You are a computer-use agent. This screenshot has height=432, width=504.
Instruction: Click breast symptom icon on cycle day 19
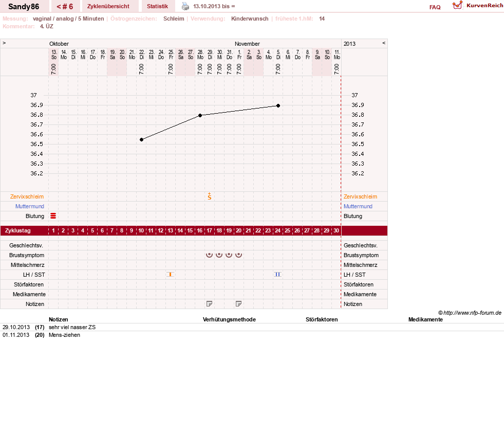[229, 255]
